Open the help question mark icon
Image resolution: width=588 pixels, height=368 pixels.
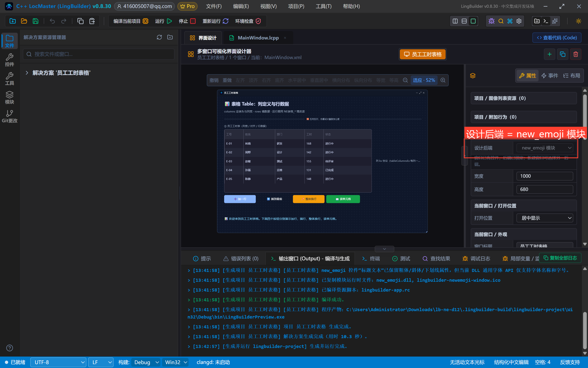[9, 348]
